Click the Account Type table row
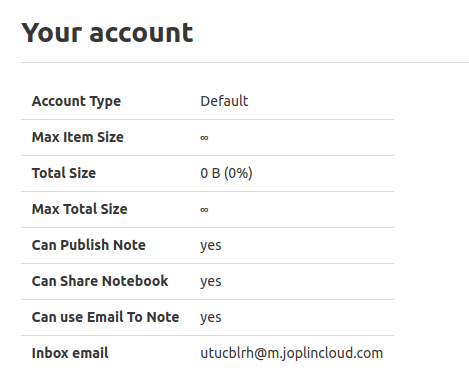469x392 pixels. 207,101
